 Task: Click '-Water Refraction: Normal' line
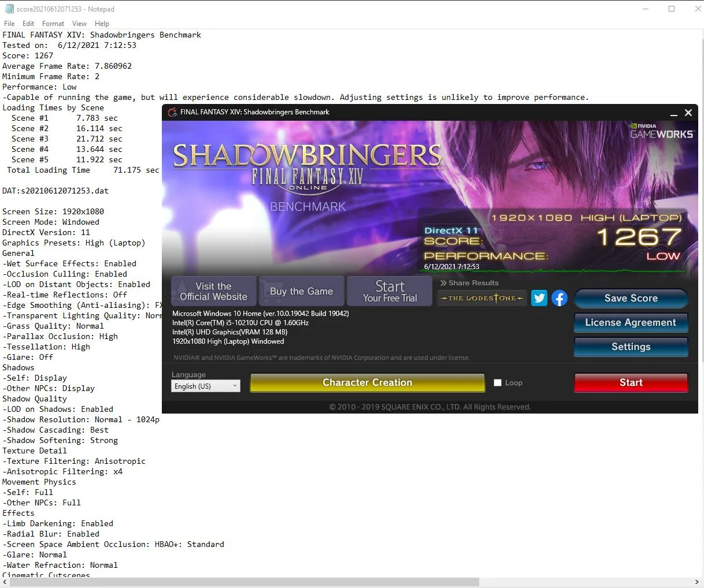tap(60, 565)
